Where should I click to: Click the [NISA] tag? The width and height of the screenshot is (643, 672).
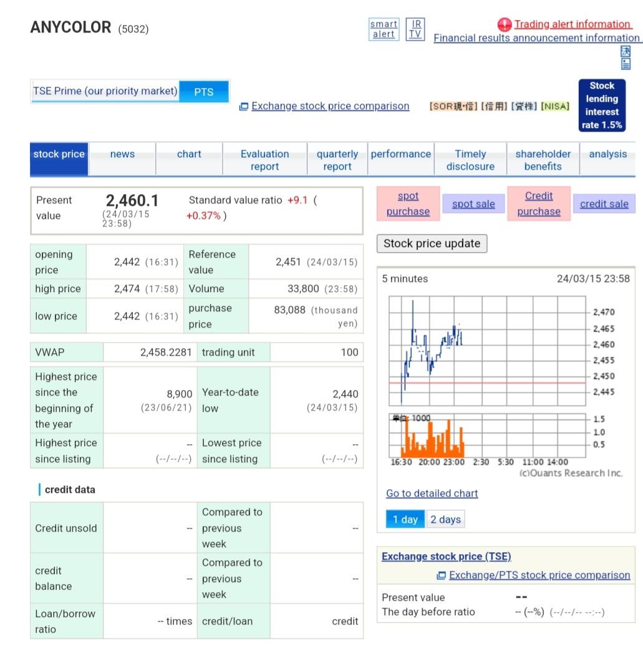point(555,106)
